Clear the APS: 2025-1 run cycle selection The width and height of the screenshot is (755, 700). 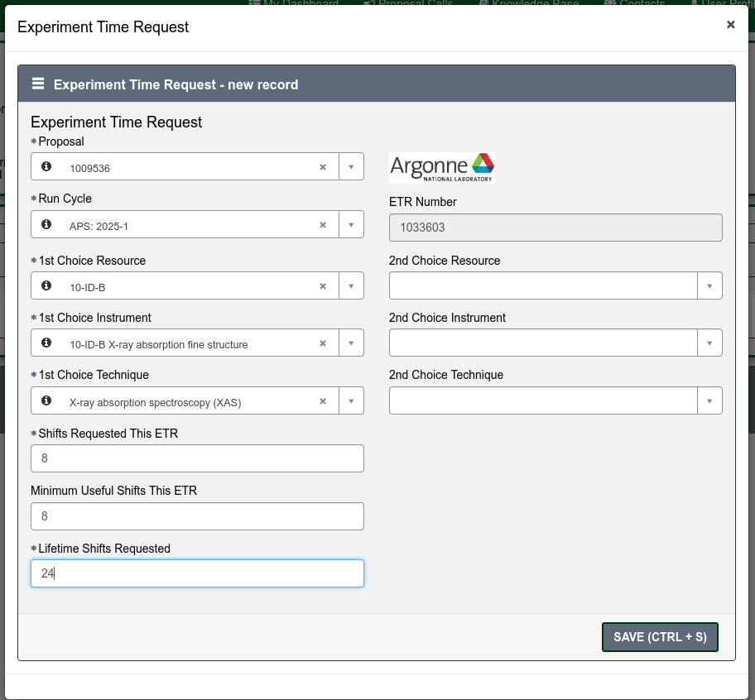[x=323, y=225]
